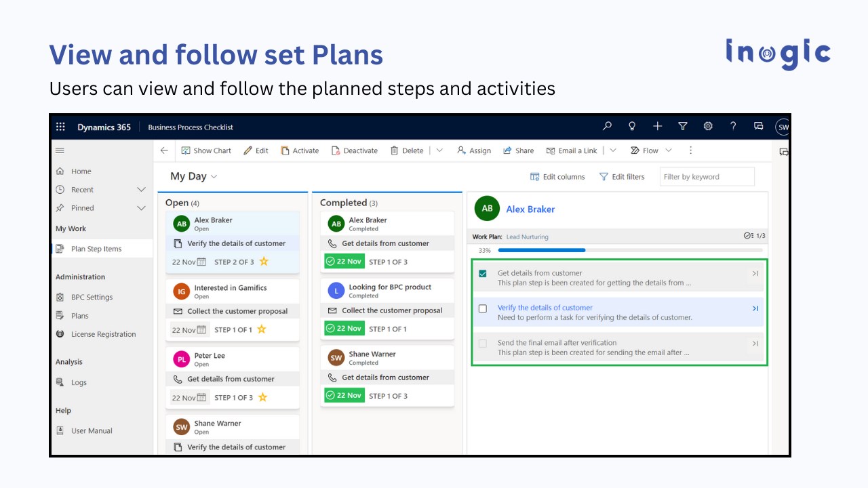Open the settings gear icon
The image size is (868, 488).
pos(708,126)
